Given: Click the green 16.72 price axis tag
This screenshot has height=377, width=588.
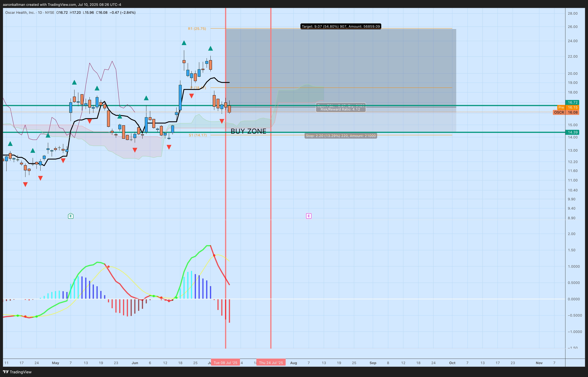Looking at the screenshot, I should point(572,103).
